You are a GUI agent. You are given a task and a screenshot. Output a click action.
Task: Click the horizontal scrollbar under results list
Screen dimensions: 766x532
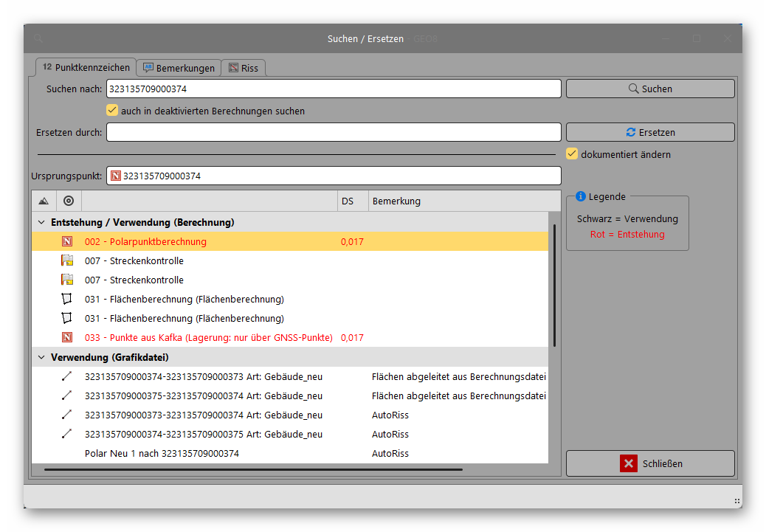(253, 469)
